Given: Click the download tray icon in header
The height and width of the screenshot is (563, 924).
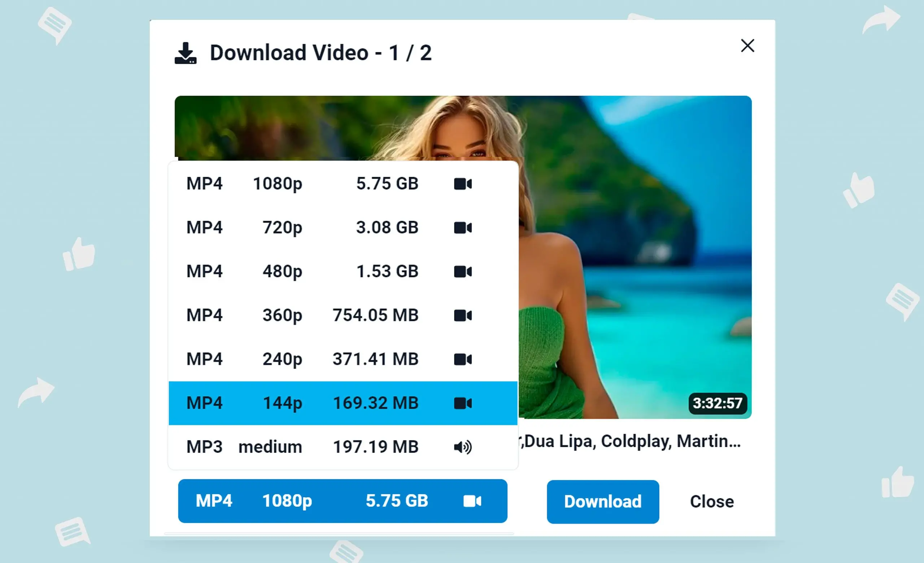Looking at the screenshot, I should tap(185, 53).
